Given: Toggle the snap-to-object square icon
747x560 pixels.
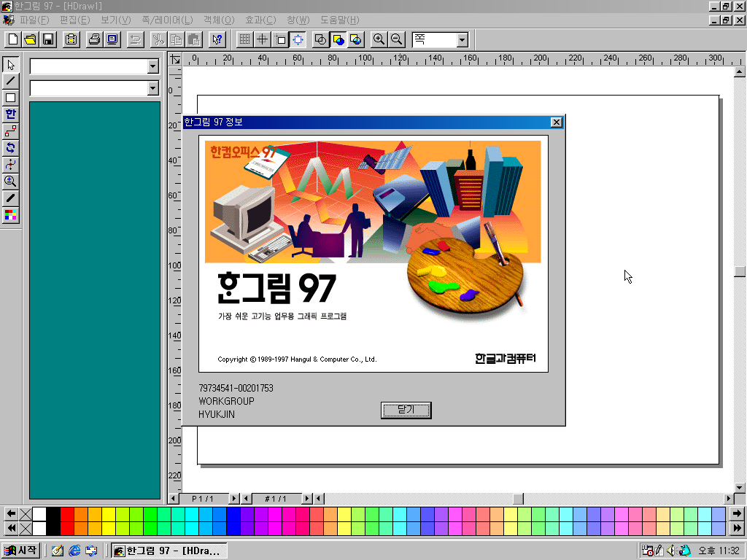Looking at the screenshot, I should click(x=280, y=39).
